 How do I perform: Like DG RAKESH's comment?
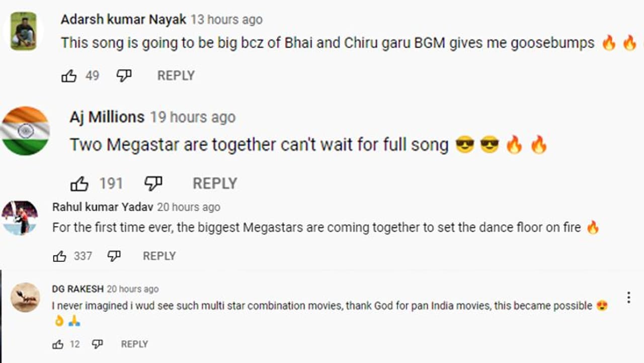(58, 344)
